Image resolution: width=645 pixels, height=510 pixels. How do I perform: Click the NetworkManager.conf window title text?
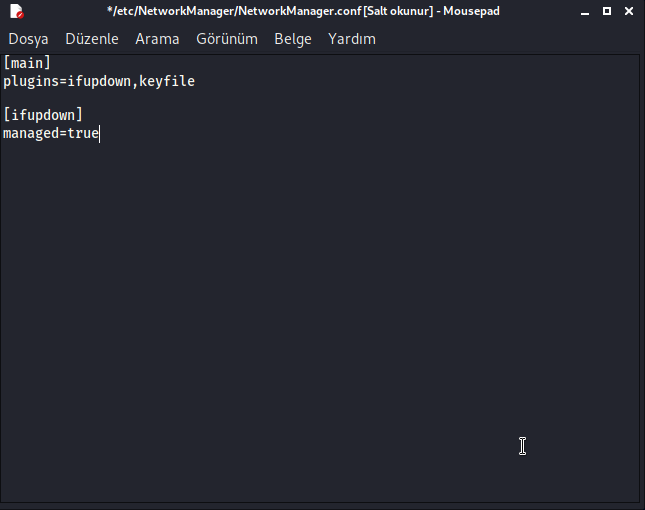click(x=305, y=11)
